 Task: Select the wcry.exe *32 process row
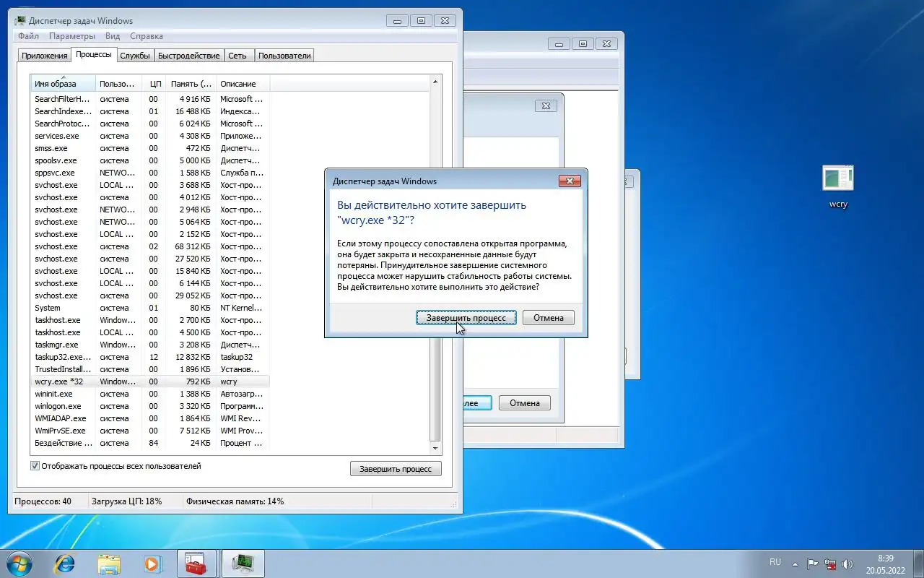point(150,381)
